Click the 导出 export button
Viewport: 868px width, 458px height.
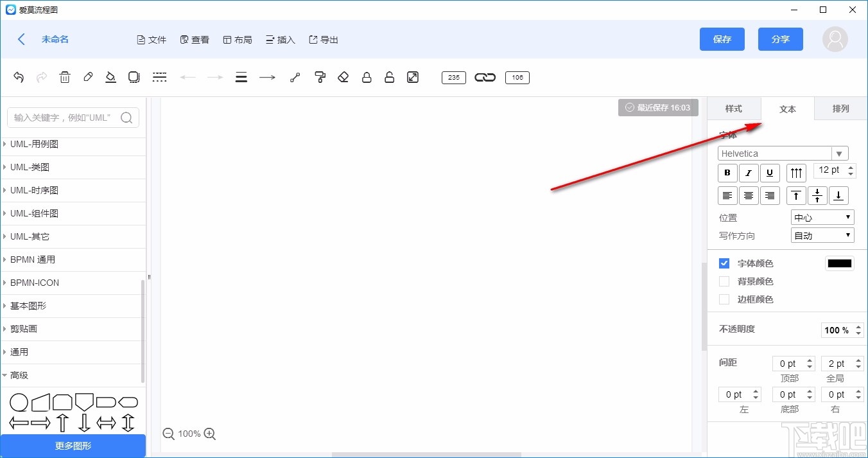coord(324,40)
